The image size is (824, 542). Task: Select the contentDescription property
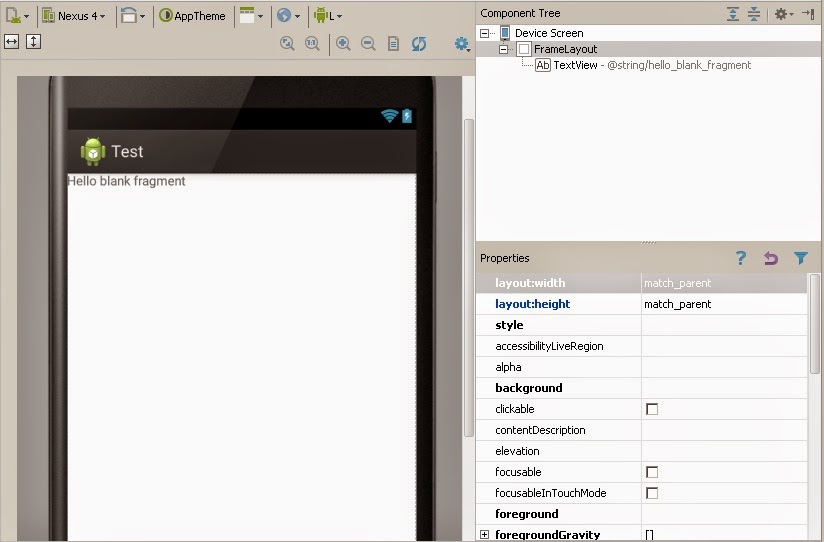(x=540, y=430)
